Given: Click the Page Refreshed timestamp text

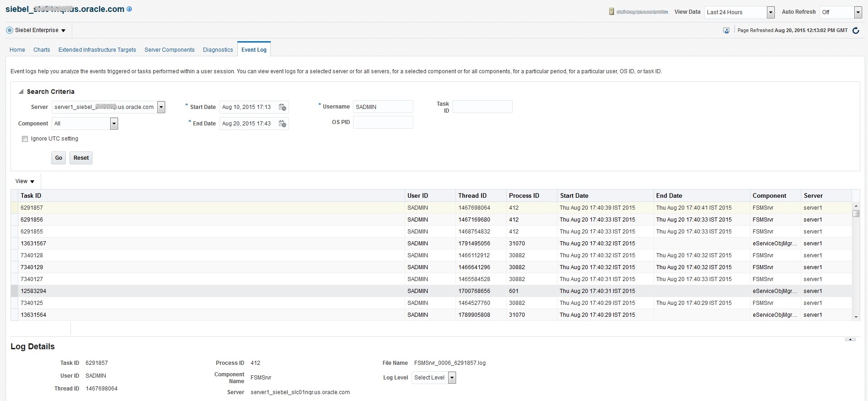Looking at the screenshot, I should pos(793,30).
